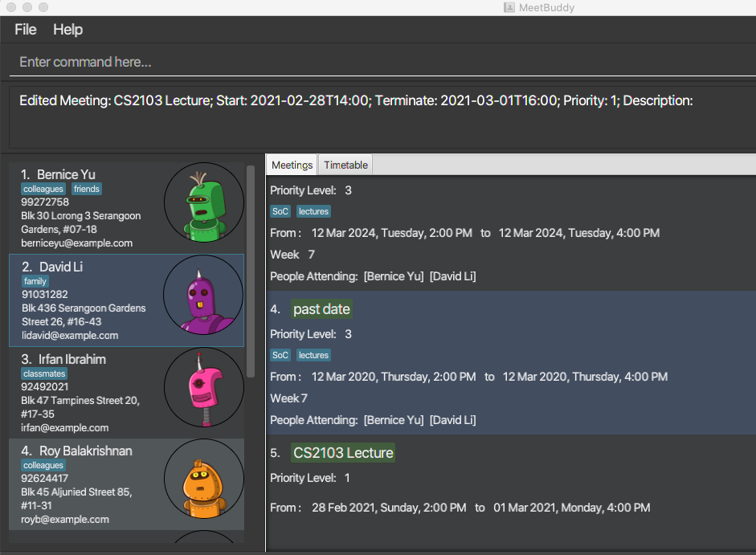Open the File menu
Screen dimensions: 756x555
click(26, 30)
